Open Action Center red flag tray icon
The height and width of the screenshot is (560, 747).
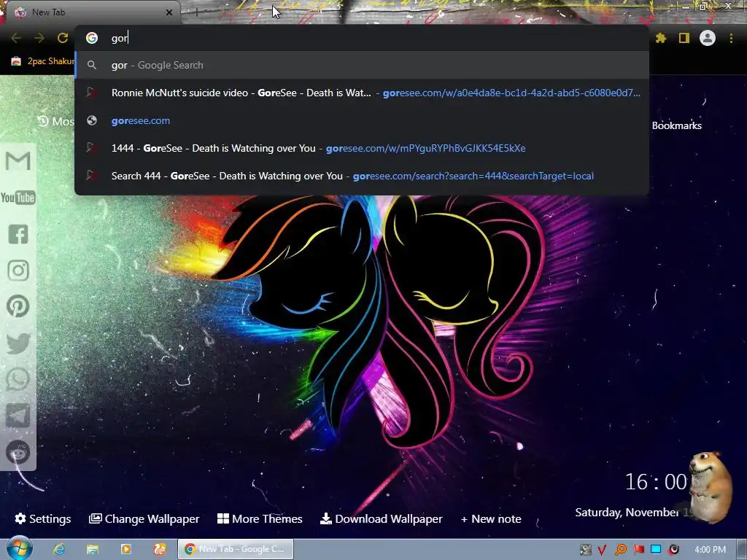(x=638, y=550)
